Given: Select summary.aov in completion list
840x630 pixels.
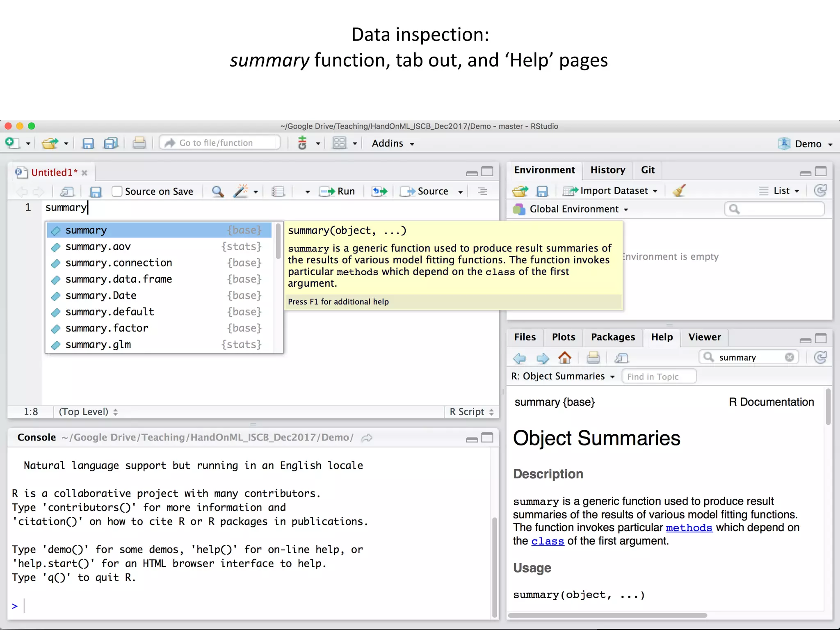Looking at the screenshot, I should click(x=159, y=247).
